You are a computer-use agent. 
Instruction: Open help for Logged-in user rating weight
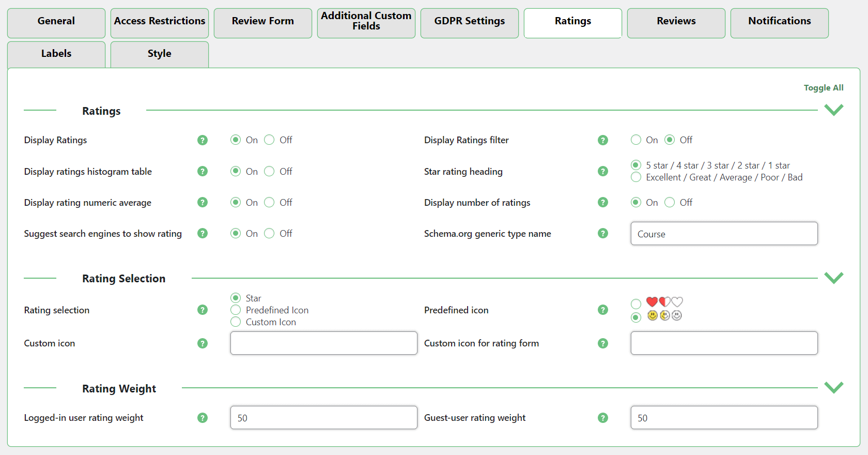203,418
